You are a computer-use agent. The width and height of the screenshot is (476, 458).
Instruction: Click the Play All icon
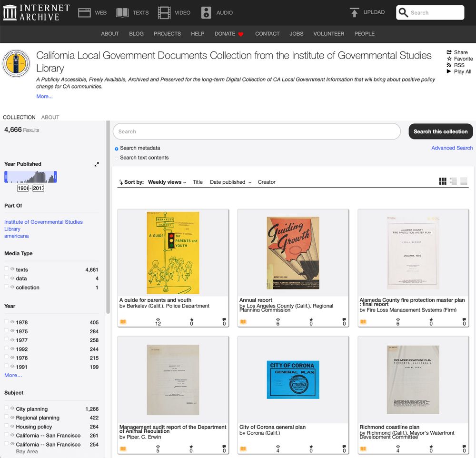pyautogui.click(x=449, y=71)
